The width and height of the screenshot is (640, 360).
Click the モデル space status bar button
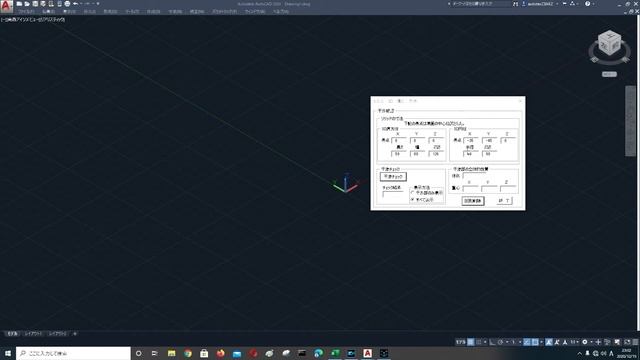click(460, 342)
